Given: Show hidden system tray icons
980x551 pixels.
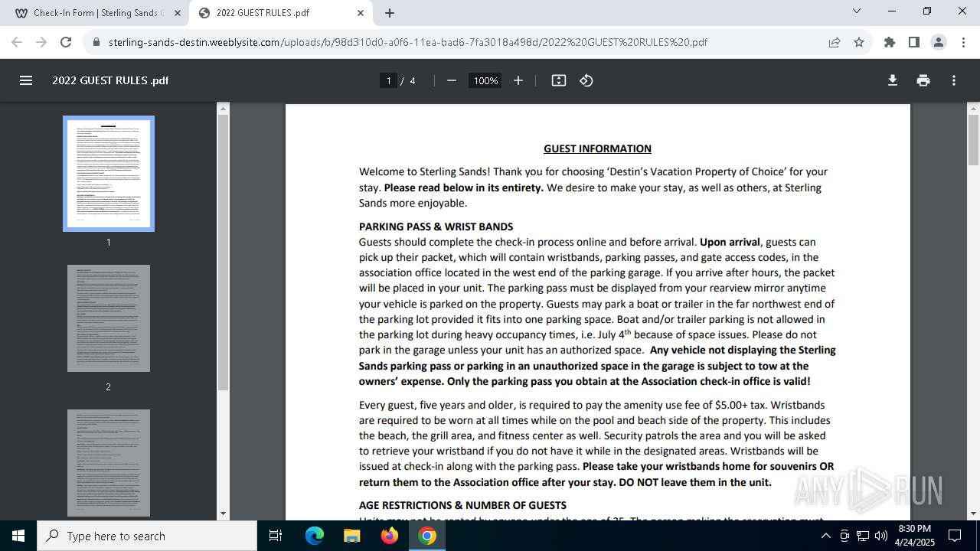Looking at the screenshot, I should click(825, 536).
